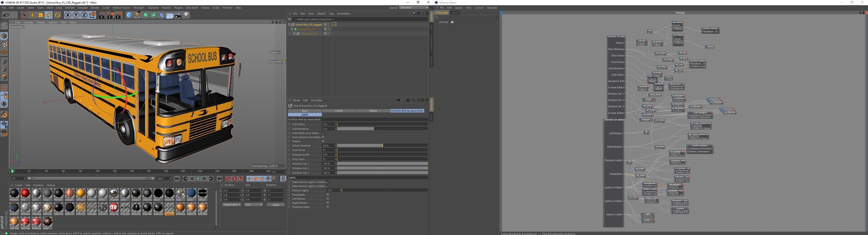Viewport: 868px width, 235px height.
Task: Switch the coordinate system world/object icon
Action: pos(92,15)
